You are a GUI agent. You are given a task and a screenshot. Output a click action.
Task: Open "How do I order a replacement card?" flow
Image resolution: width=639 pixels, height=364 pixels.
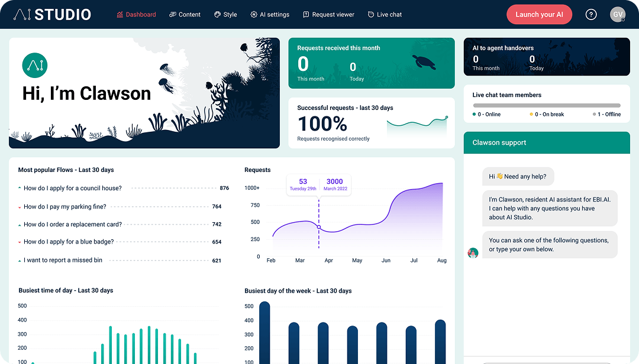[72, 225]
